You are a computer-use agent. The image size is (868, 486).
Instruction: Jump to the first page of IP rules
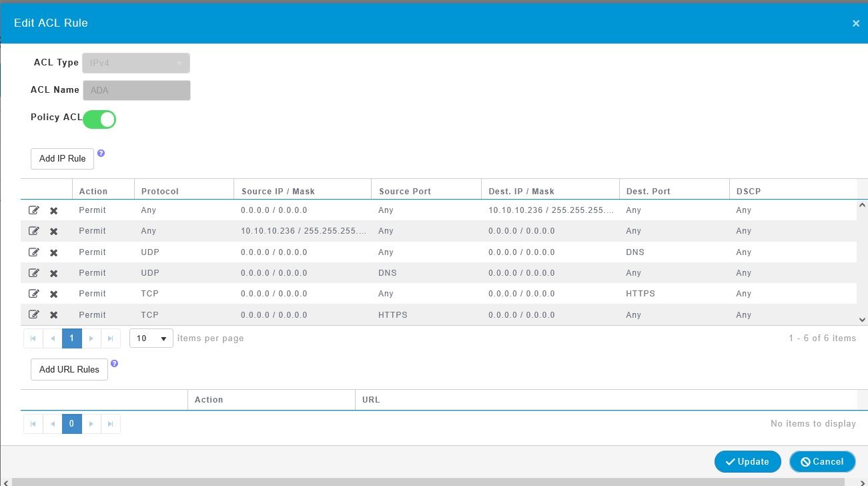tap(33, 338)
